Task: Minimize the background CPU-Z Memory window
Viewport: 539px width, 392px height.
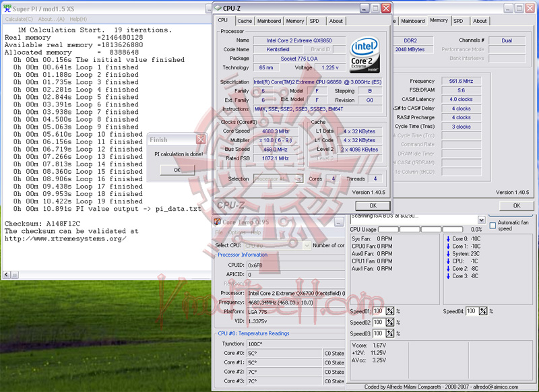Action: (x=509, y=8)
